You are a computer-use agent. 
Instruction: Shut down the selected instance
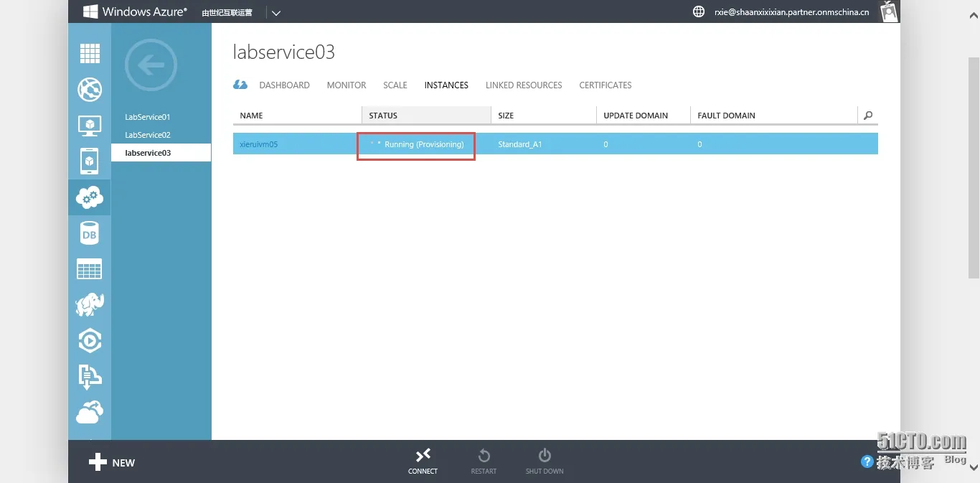tap(545, 461)
